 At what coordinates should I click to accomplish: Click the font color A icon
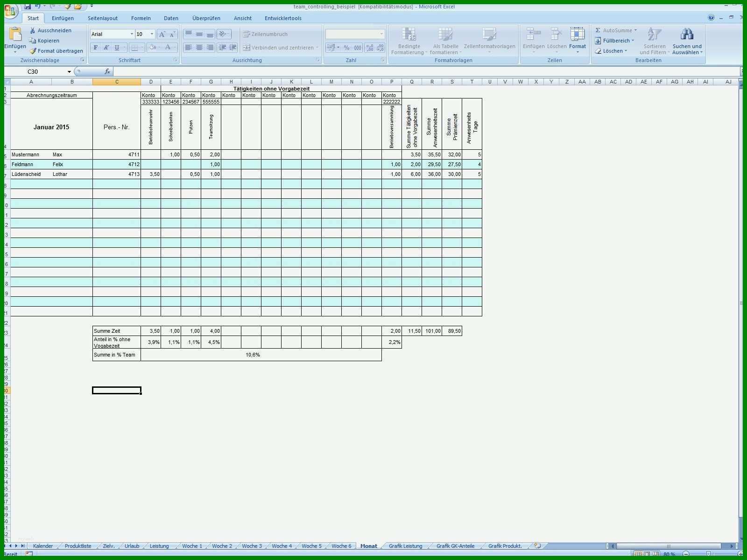[x=168, y=48]
